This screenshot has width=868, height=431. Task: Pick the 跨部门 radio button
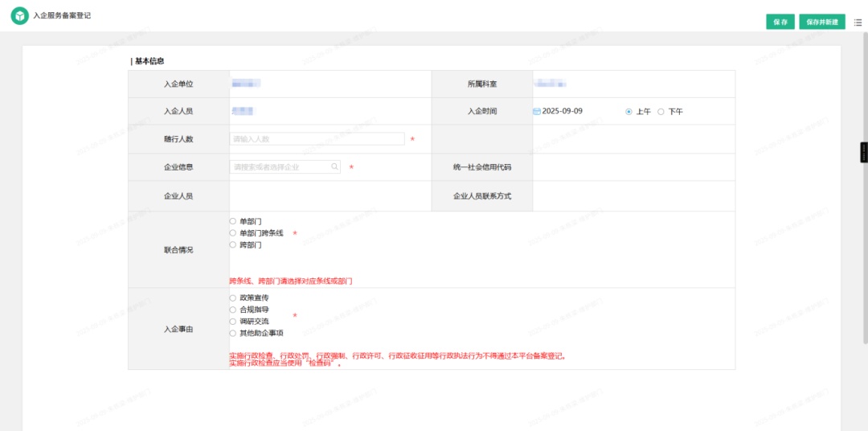(x=233, y=244)
